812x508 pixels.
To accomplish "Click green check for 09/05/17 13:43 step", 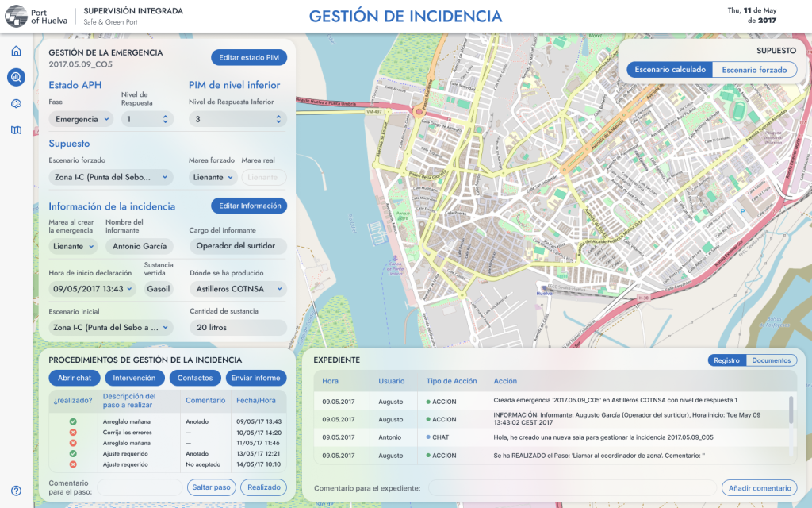I will (73, 421).
